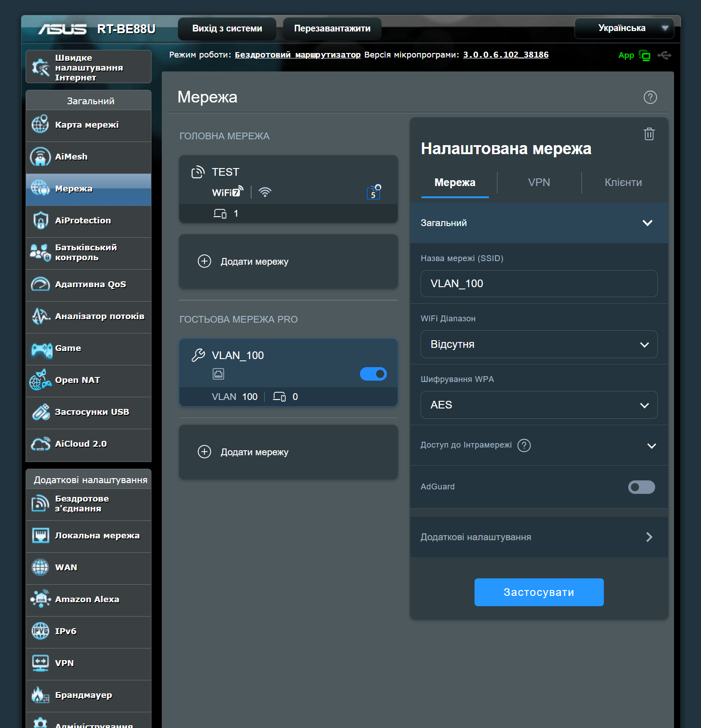Switch to the Мережа tab in panel

pos(455,182)
